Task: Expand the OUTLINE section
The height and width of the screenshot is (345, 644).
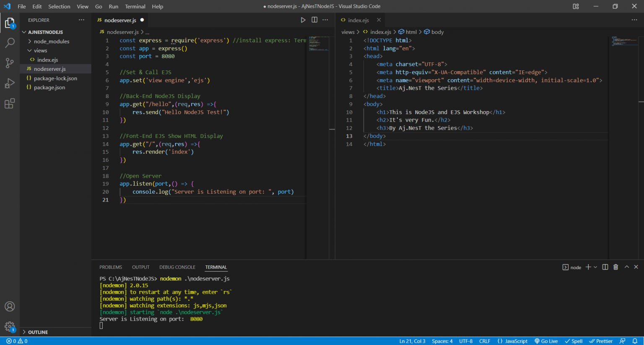Action: coord(38,332)
